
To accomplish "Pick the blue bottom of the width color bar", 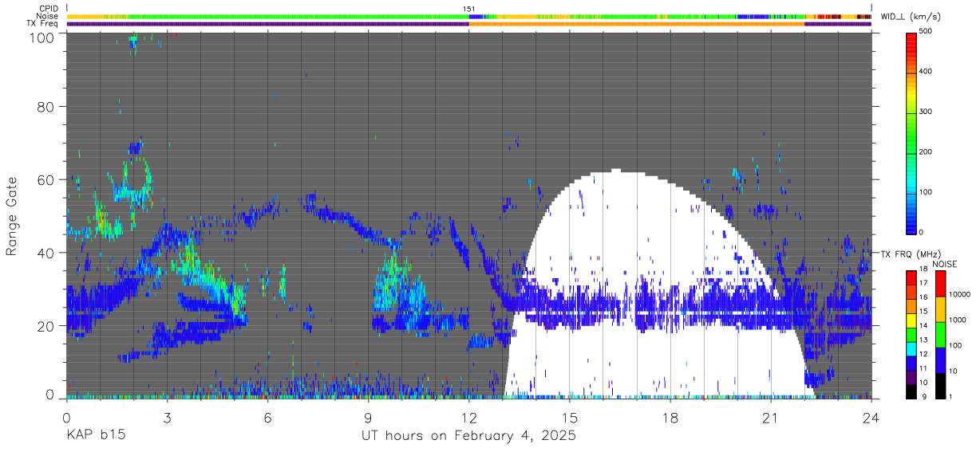I will click(x=911, y=223).
